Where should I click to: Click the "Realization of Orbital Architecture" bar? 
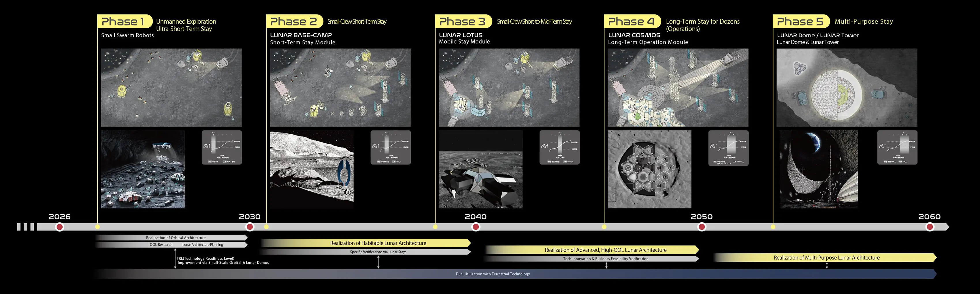click(171, 238)
